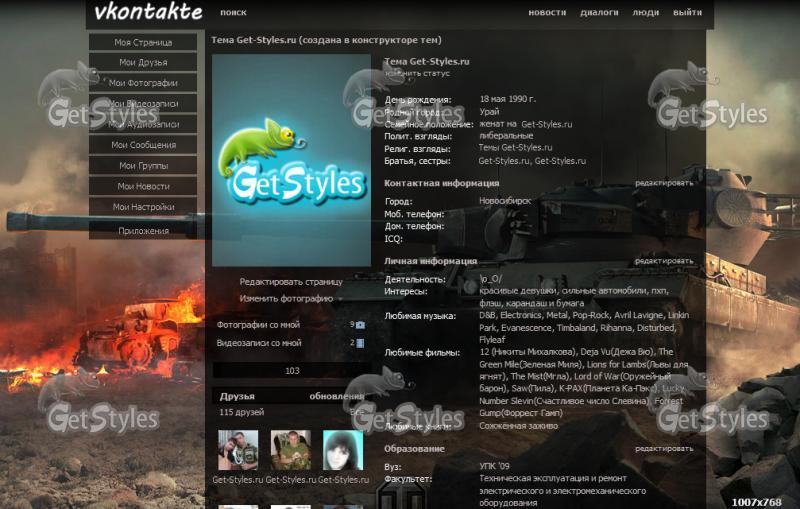Click the camera icon beside photos count
The image size is (800, 509).
pyautogui.click(x=360, y=325)
